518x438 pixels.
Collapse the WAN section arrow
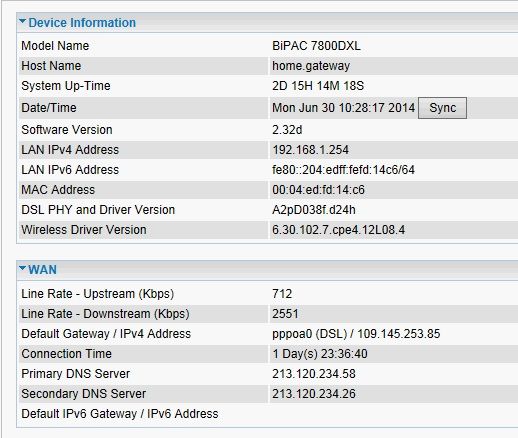[22, 268]
